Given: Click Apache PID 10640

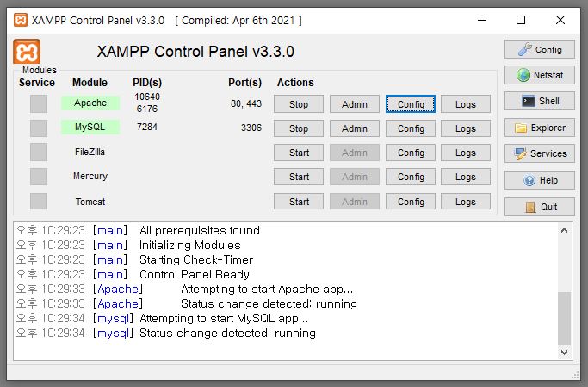Looking at the screenshot, I should [x=147, y=97].
